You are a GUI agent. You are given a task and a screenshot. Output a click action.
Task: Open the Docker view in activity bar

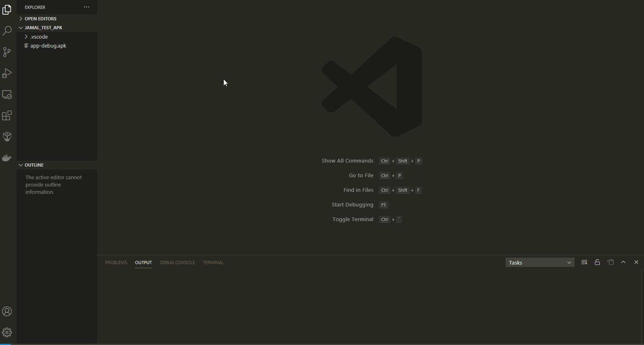click(7, 158)
